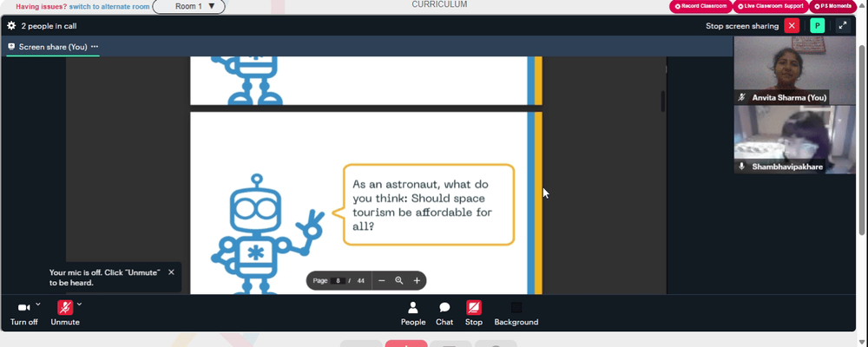Click CURRICULUM heading text
Viewport: 868px width, 347px height.
click(x=439, y=4)
